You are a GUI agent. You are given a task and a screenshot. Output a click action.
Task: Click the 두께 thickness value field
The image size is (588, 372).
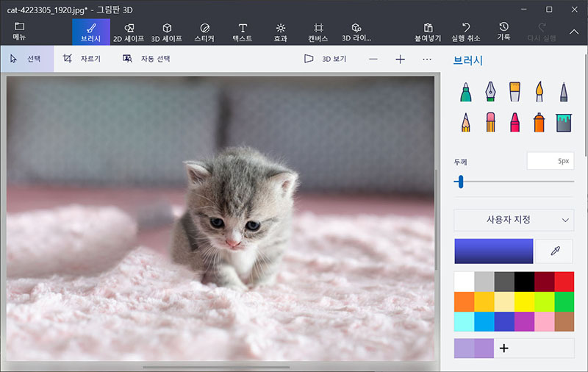pyautogui.click(x=550, y=161)
